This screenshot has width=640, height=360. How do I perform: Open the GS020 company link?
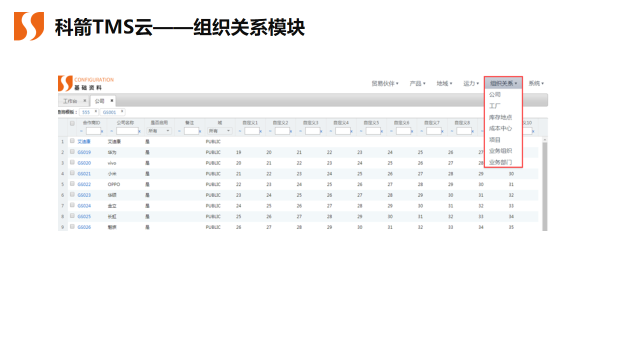tap(84, 163)
